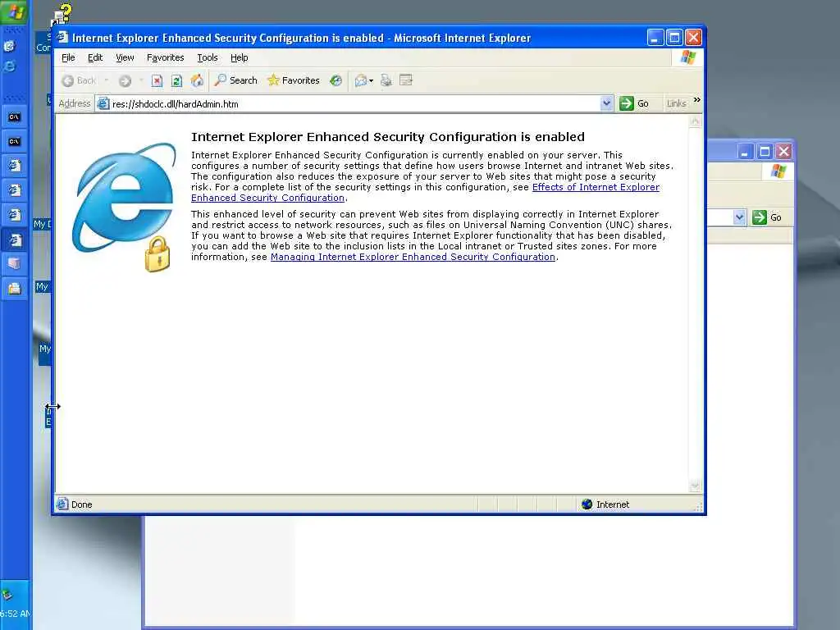Screen dimensions: 840x630
Task: Follow Managing Internet Explorer Enhanced Security Configuration link
Action: coord(413,257)
